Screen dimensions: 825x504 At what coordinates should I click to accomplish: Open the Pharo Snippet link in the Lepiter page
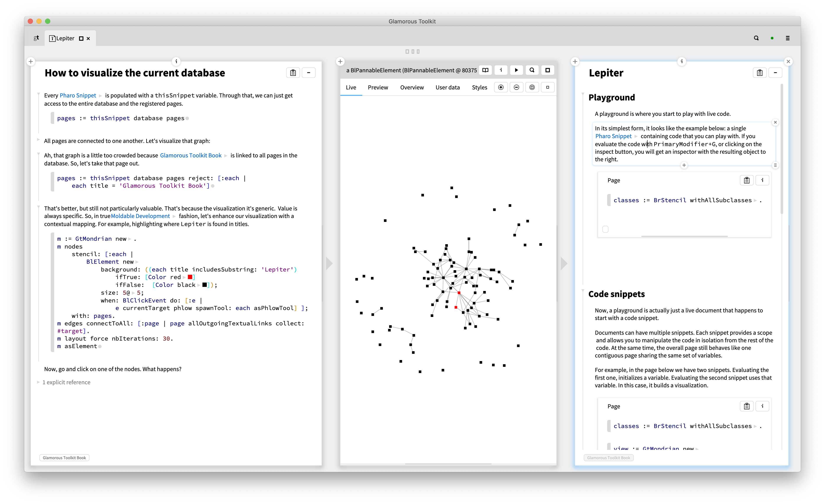[x=613, y=136]
